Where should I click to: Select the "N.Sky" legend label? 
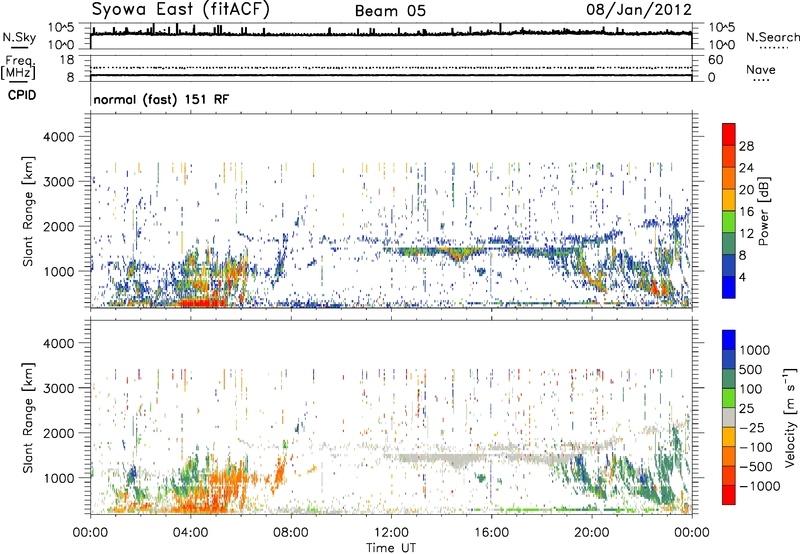19,37
